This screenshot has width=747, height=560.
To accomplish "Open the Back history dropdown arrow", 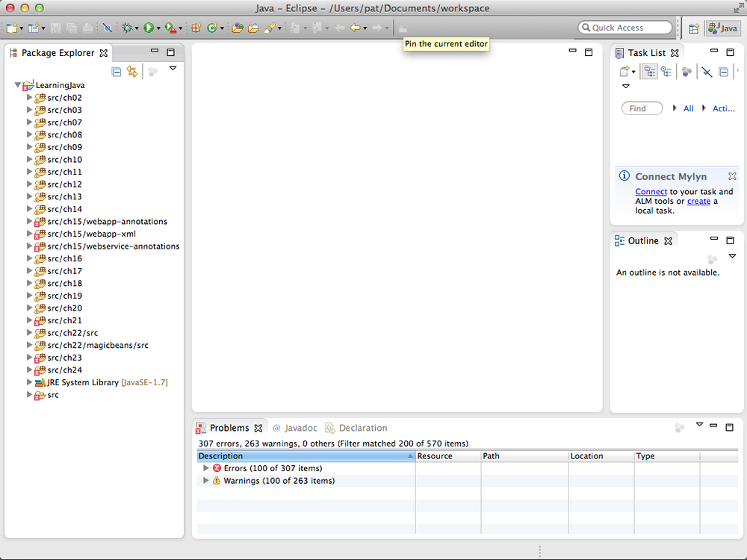I will 365,28.
